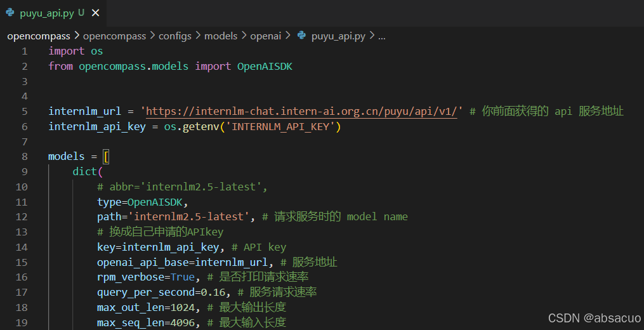Click line number 8 in gutter
The height and width of the screenshot is (330, 644).
(x=25, y=157)
